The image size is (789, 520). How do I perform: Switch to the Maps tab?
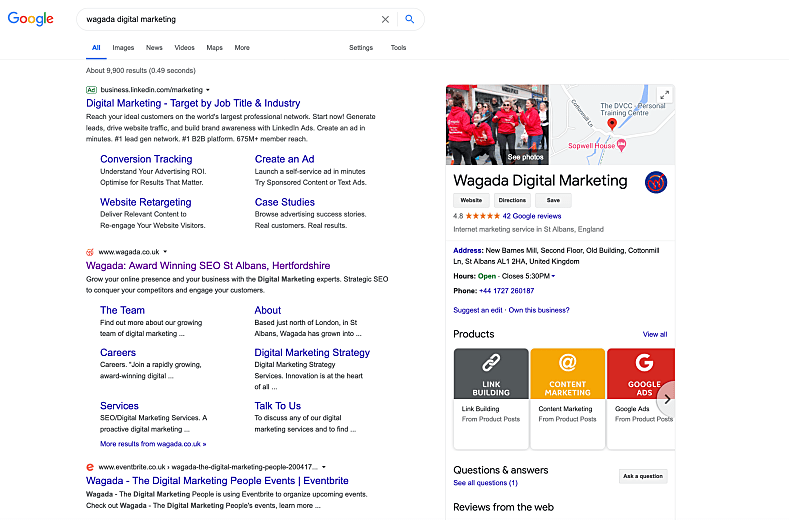pos(214,47)
